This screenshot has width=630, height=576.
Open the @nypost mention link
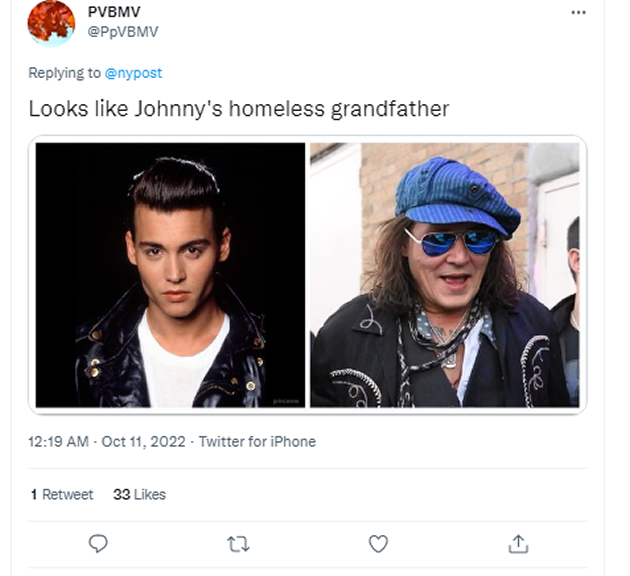click(133, 73)
